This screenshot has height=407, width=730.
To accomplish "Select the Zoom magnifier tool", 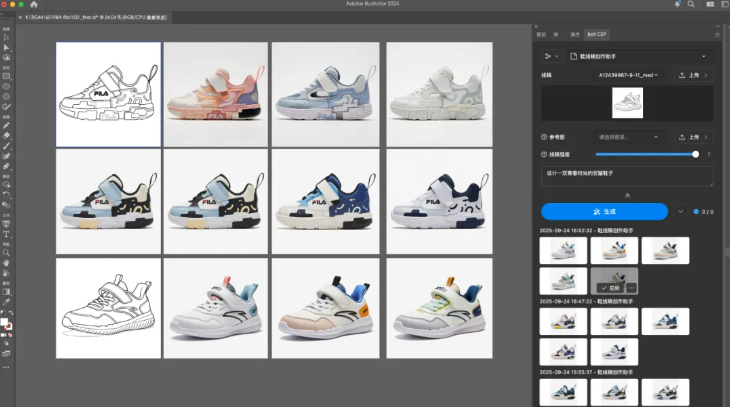I will tap(7, 253).
